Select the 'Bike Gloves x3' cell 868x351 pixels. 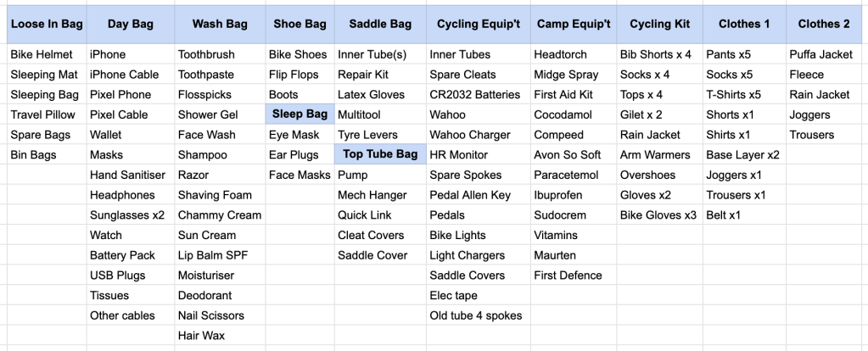point(658,215)
